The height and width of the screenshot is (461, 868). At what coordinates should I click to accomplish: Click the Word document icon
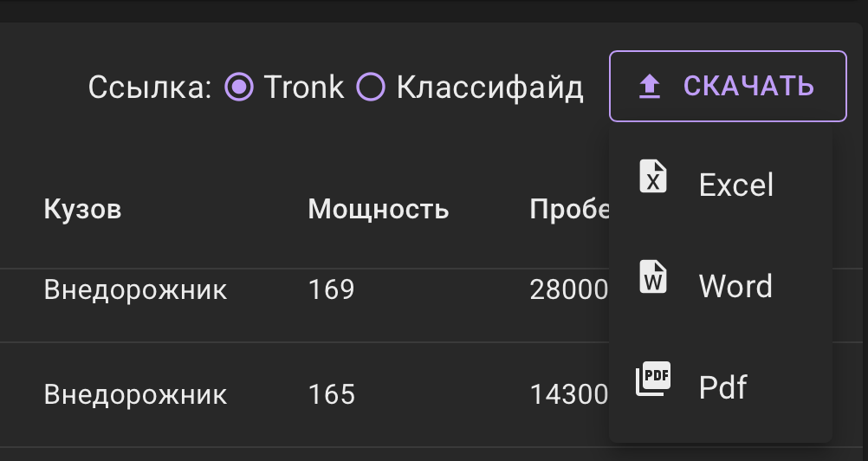click(653, 277)
